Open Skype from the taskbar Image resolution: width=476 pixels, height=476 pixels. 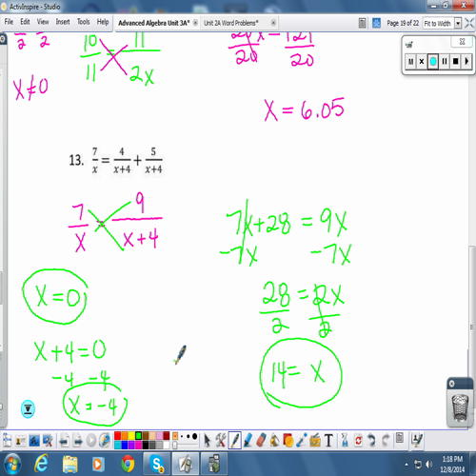pyautogui.click(x=157, y=465)
